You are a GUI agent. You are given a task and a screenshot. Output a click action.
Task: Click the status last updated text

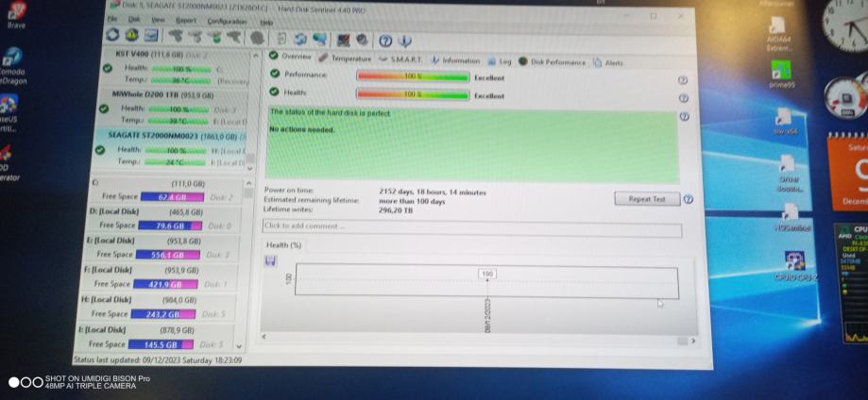click(159, 360)
